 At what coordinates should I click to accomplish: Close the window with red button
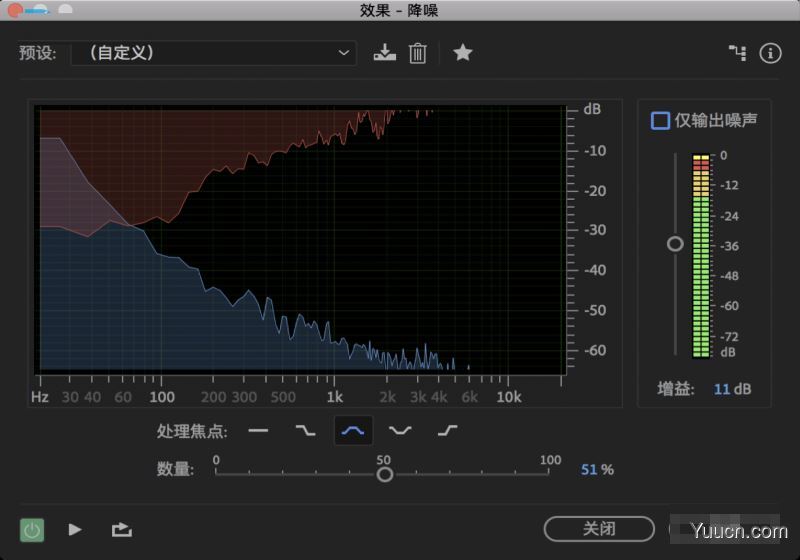(15, 10)
